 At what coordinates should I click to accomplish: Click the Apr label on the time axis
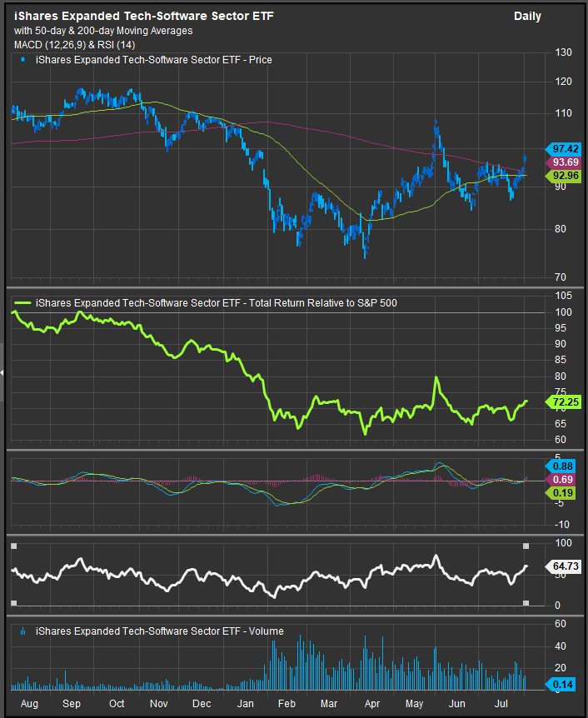point(371,704)
